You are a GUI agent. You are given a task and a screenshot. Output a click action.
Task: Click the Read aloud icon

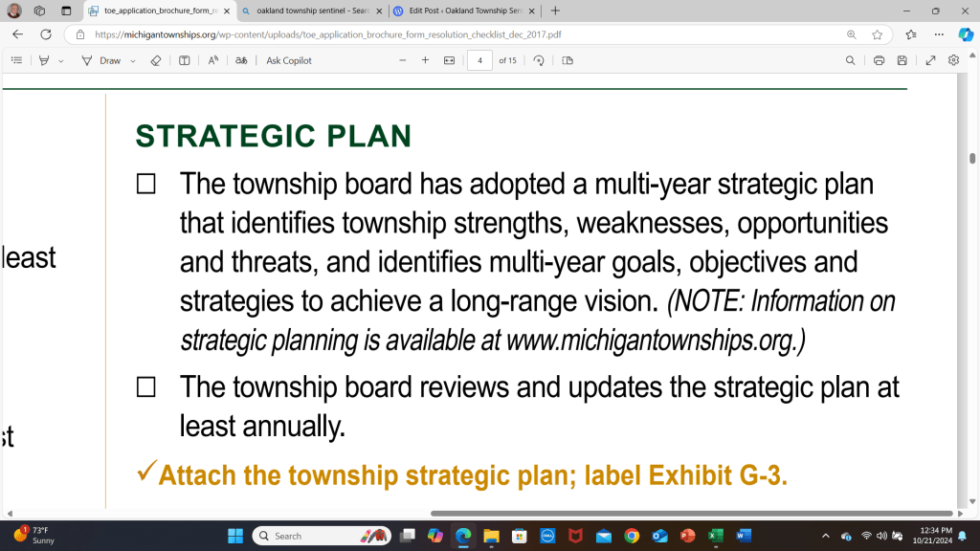[212, 60]
